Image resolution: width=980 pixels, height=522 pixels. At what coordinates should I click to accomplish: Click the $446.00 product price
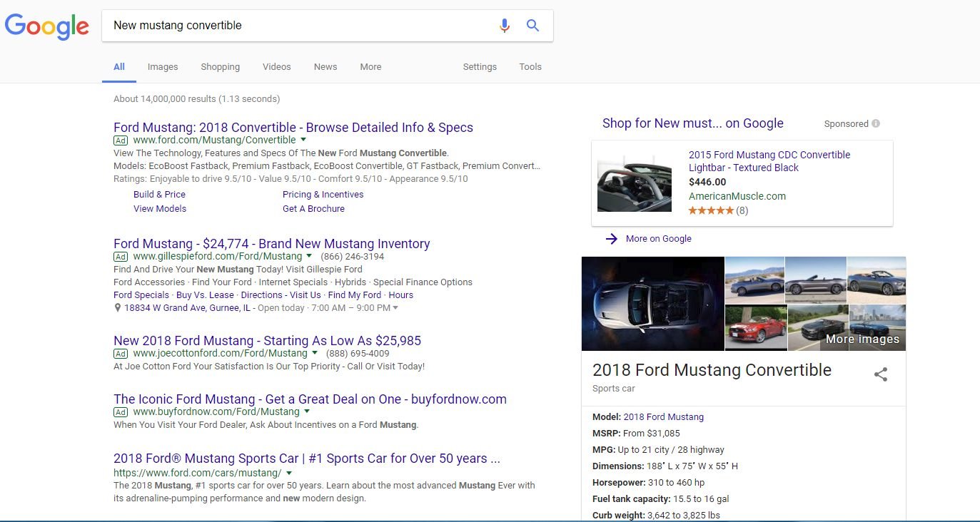[707, 182]
